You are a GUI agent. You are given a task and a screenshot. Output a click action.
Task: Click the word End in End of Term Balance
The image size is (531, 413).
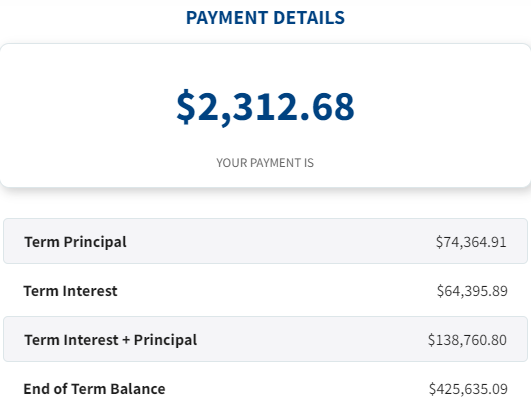[x=37, y=389]
